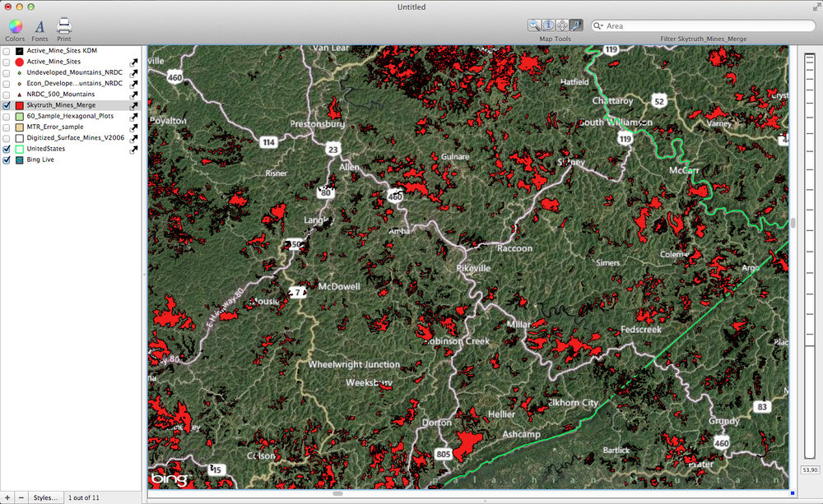
Task: Enable the Active_Mine_Sites KDM layer checkbox
Action: [7, 51]
